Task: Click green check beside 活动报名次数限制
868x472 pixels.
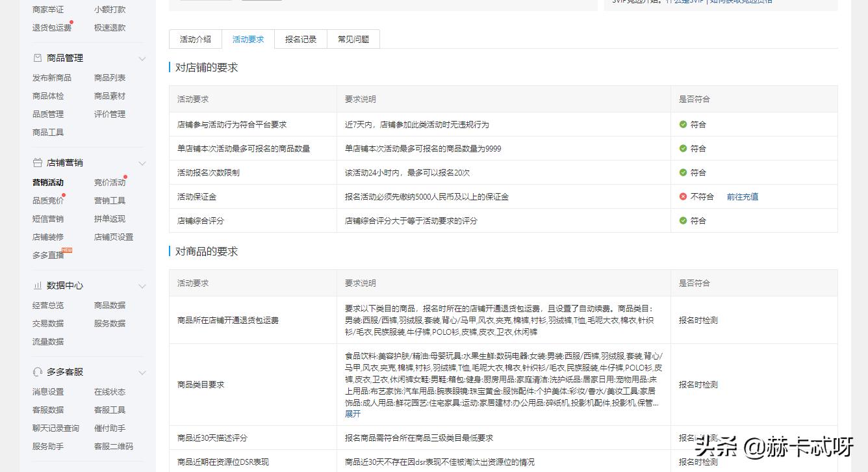Action: click(683, 172)
